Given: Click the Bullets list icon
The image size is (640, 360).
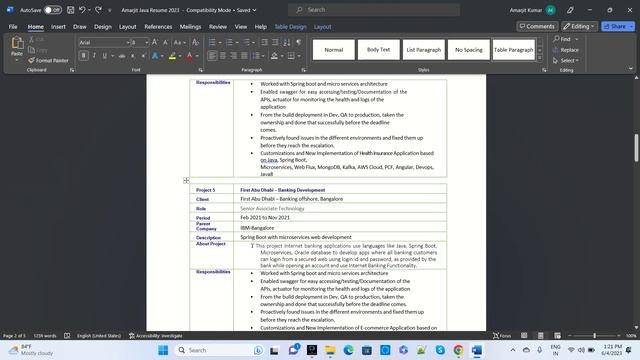Looking at the screenshot, I should click(212, 42).
